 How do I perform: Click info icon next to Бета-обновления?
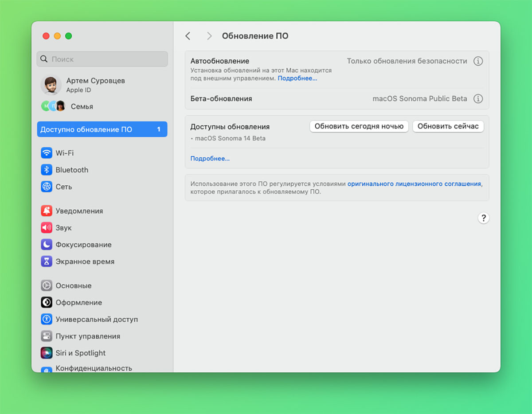click(478, 99)
